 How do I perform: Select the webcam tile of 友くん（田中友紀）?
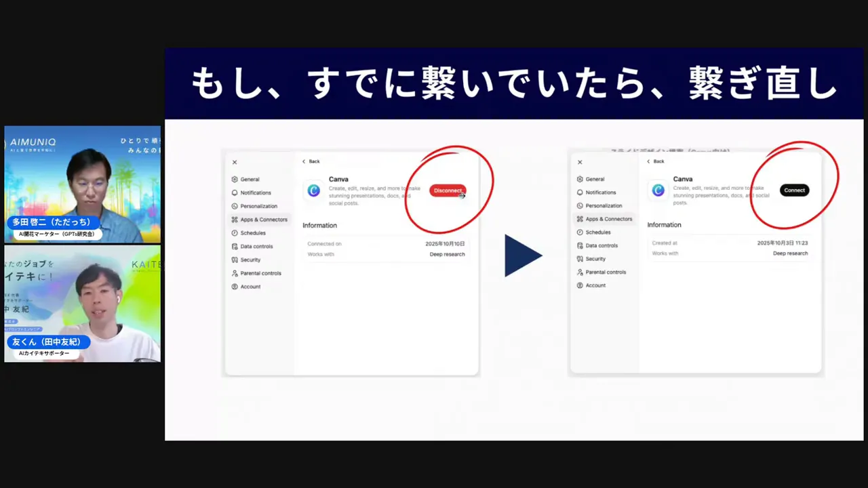pyautogui.click(x=83, y=304)
